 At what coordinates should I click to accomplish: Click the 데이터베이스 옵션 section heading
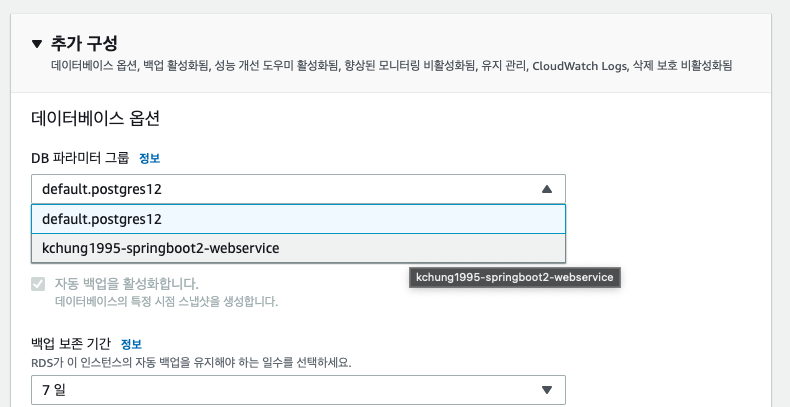click(x=95, y=119)
